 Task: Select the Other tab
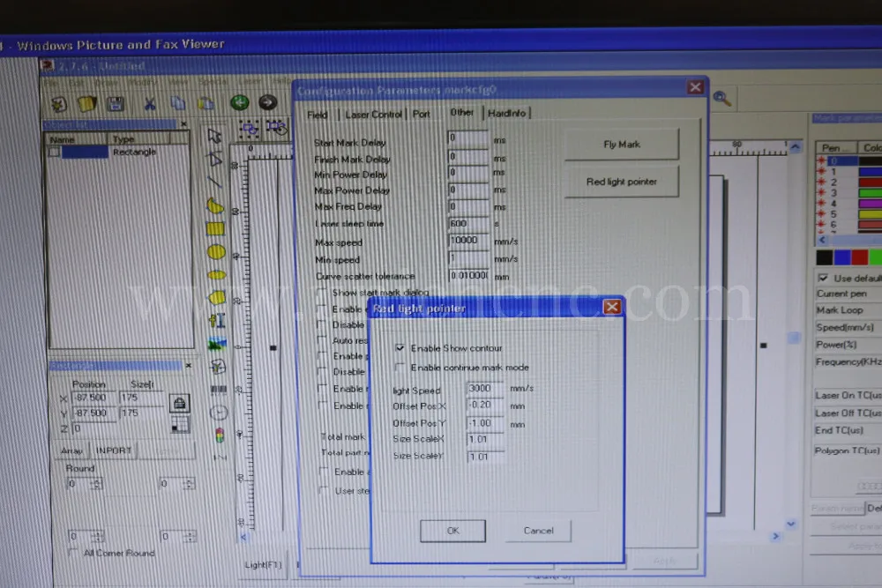click(462, 113)
